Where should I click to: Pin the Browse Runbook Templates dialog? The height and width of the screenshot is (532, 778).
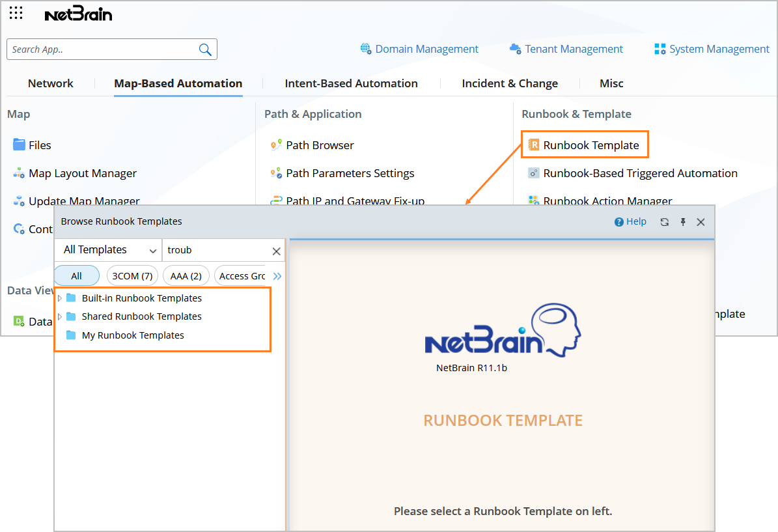tap(683, 222)
